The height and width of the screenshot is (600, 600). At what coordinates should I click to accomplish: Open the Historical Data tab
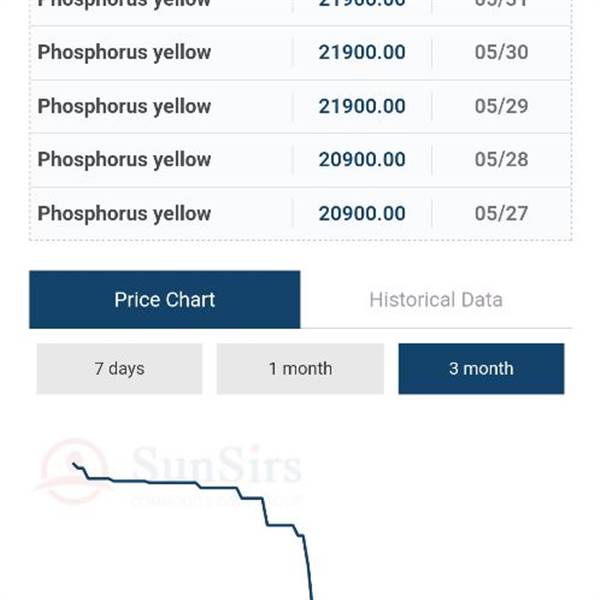point(436,299)
